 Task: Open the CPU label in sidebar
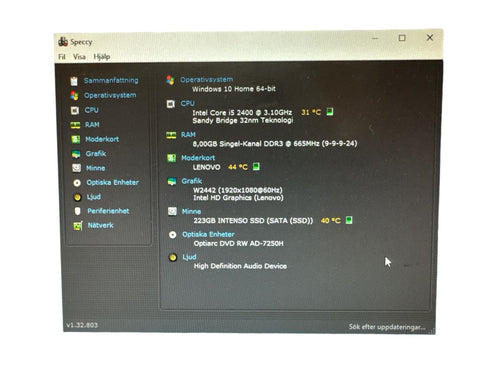click(92, 110)
